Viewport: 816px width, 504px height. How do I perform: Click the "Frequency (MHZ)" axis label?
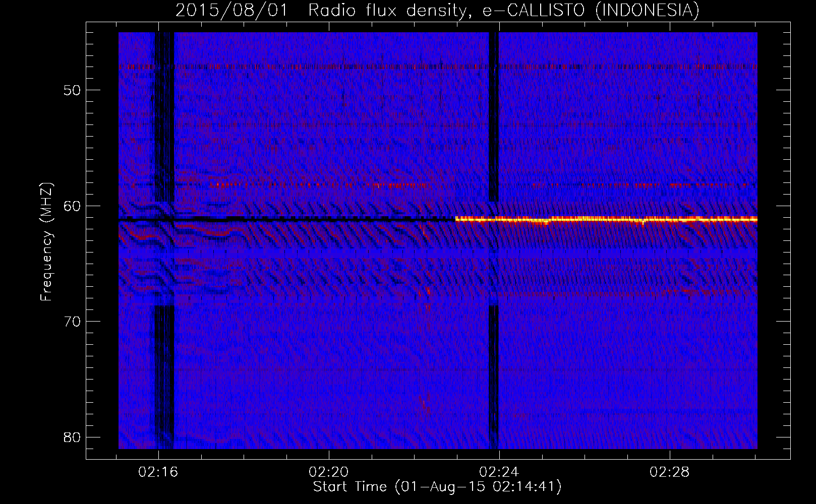click(46, 242)
